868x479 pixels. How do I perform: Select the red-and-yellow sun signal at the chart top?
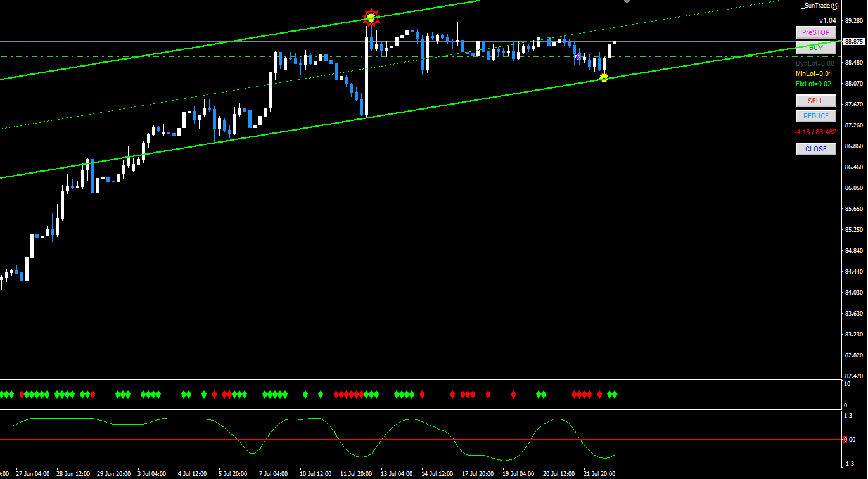371,17
